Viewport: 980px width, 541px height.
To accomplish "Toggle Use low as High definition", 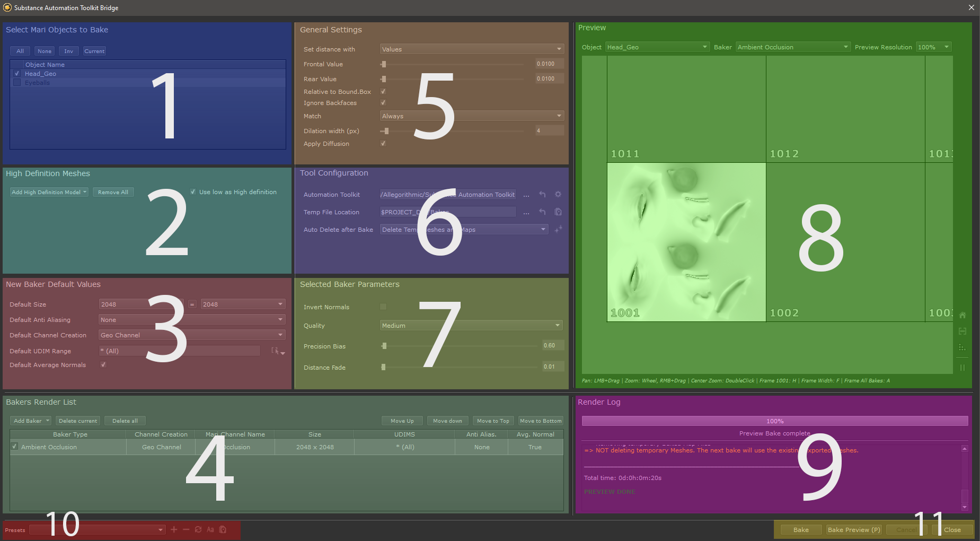I will point(193,192).
